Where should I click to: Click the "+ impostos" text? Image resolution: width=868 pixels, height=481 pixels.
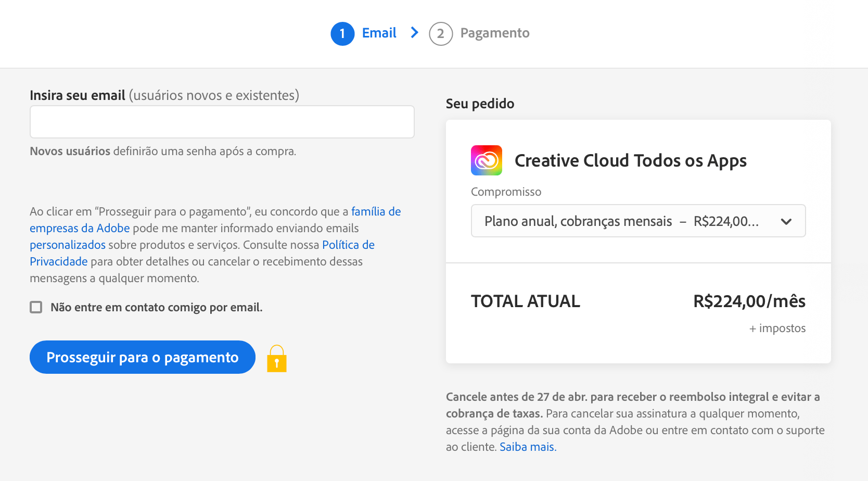(x=777, y=328)
